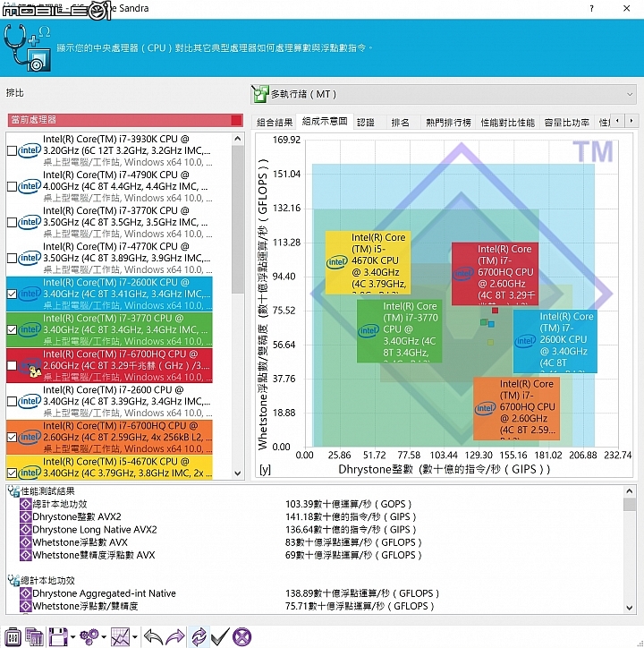Toggle checkbox for Core i7-3930K processor
This screenshot has height=648, width=644.
pos(12,151)
